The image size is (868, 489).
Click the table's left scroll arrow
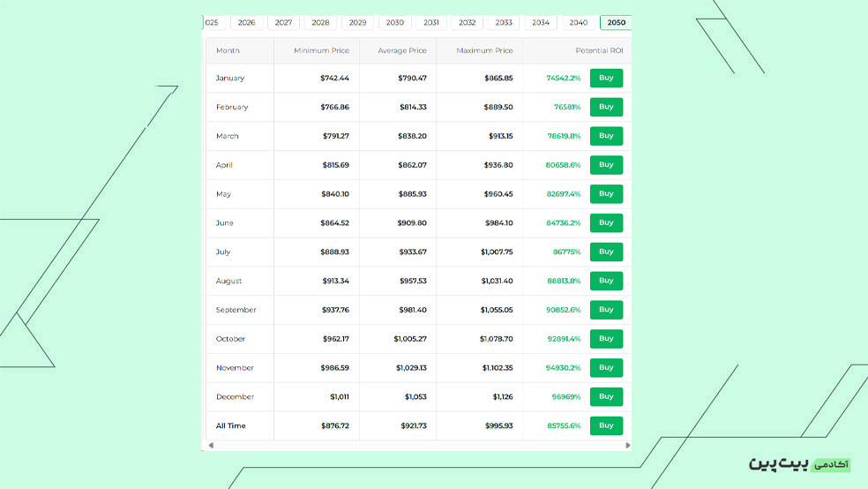tap(211, 445)
